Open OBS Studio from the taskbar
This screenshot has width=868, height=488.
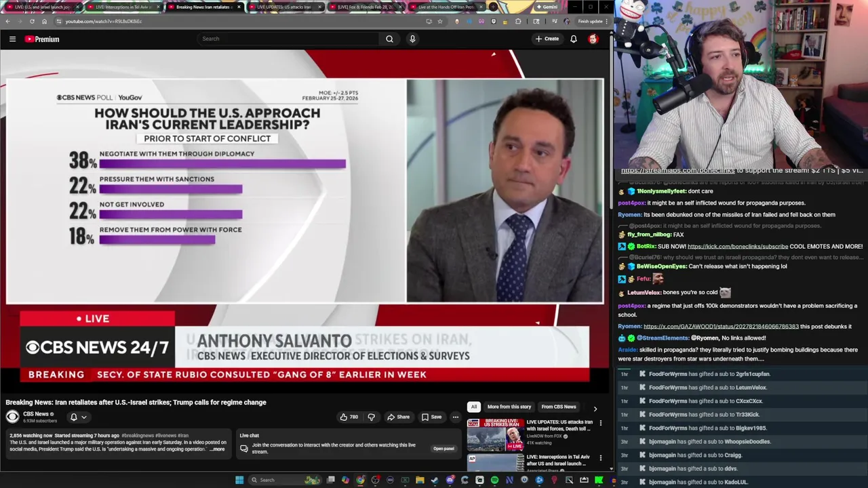click(375, 480)
